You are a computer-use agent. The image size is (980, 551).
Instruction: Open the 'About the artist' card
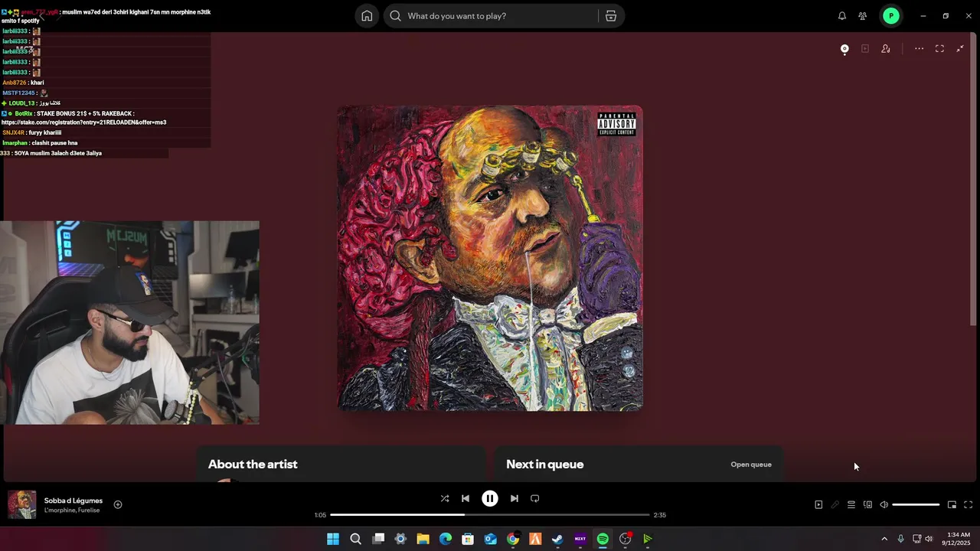coord(341,464)
